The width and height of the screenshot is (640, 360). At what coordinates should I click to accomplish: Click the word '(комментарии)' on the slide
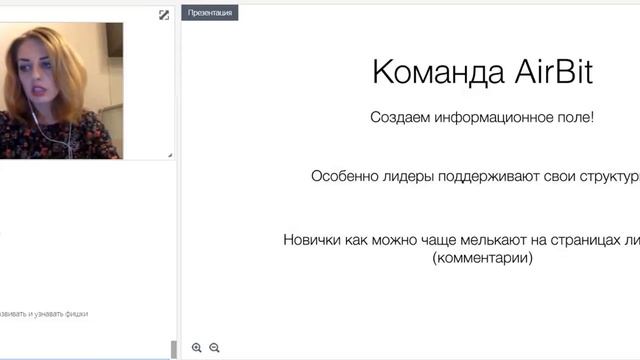[482, 258]
